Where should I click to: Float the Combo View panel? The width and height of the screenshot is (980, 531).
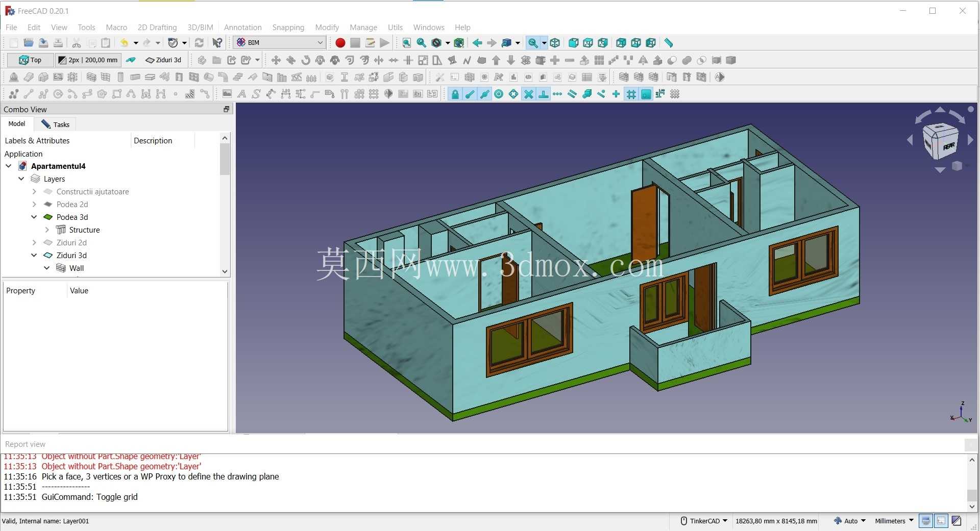227,109
